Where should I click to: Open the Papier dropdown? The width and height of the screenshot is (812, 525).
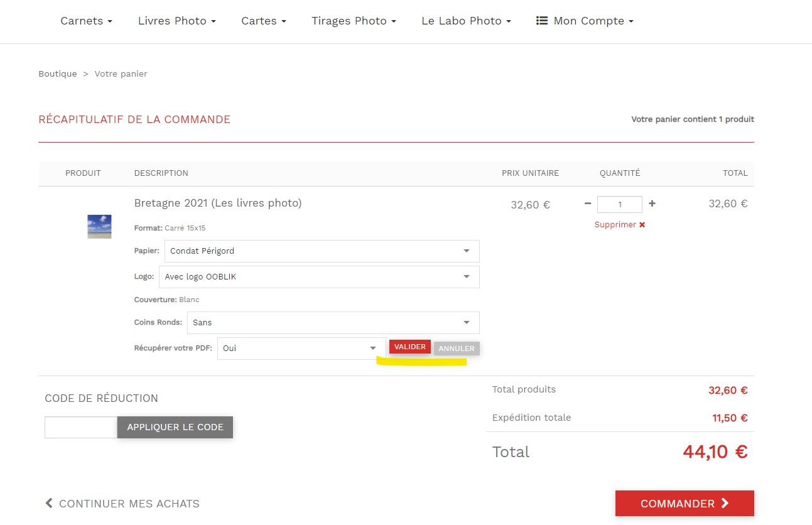click(322, 251)
